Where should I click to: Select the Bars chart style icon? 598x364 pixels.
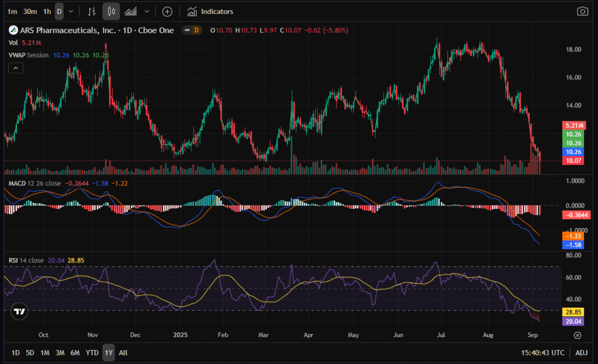tap(92, 11)
